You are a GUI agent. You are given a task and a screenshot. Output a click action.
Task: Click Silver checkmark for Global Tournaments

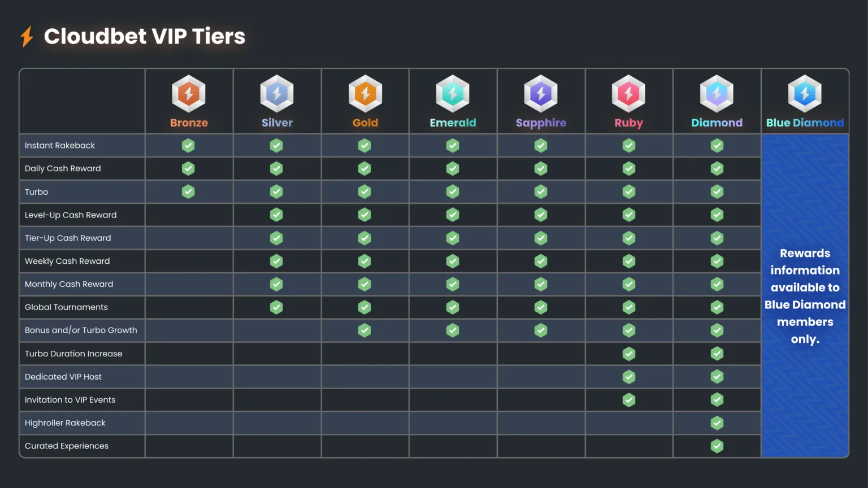(x=276, y=307)
